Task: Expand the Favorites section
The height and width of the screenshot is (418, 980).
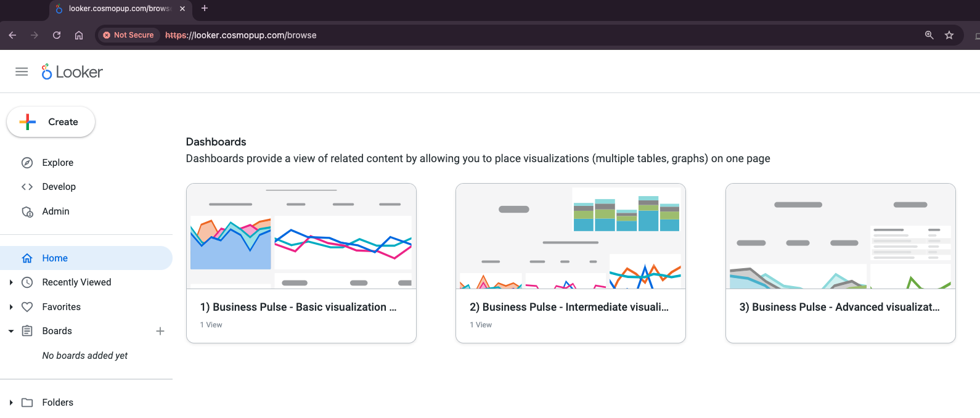Action: pyautogui.click(x=11, y=307)
